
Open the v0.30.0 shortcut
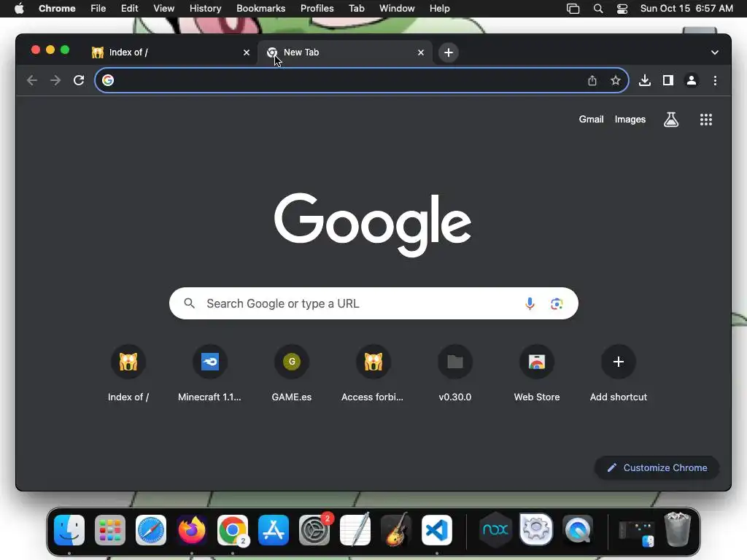[455, 374]
